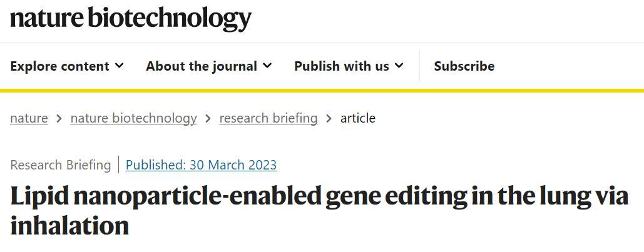Click the breadcrumb arrow right after nature
Screen dimensions: 644x252
(59, 118)
